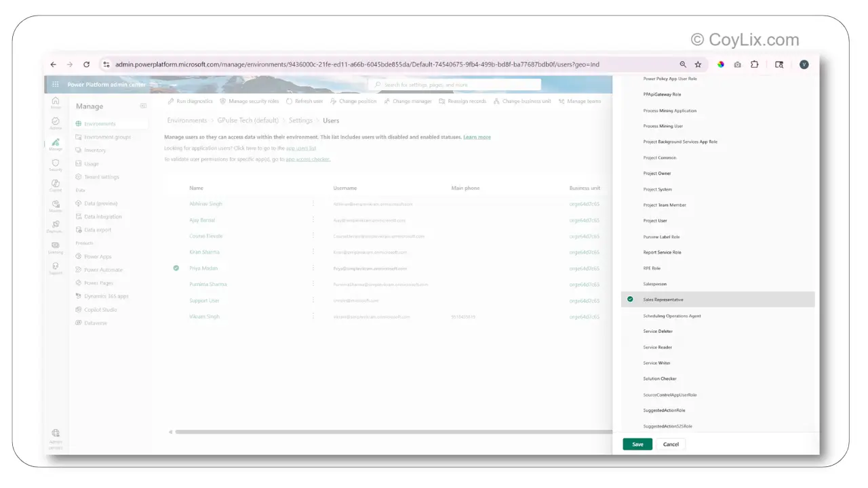868x488 pixels.
Task: Follow the app access checker link
Action: 308,159
